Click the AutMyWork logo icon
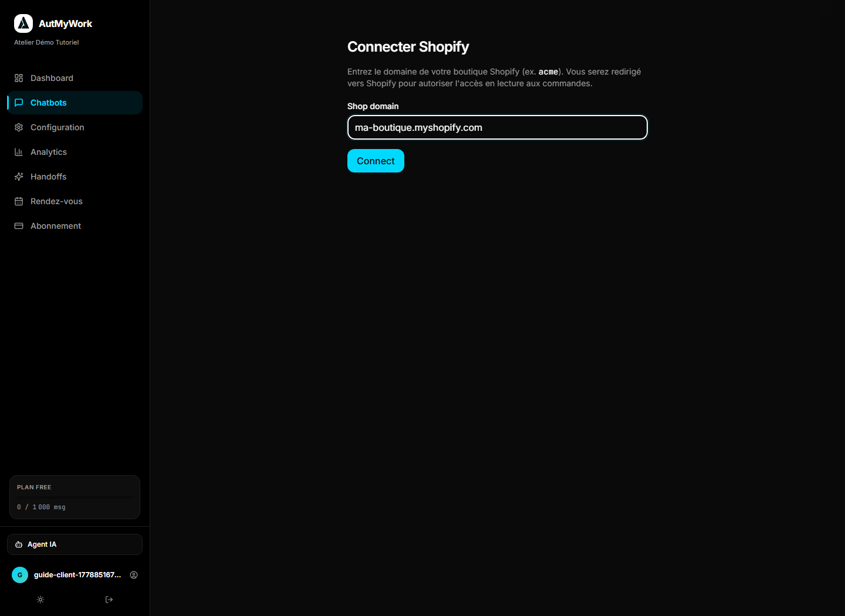The width and height of the screenshot is (845, 616). 23,23
